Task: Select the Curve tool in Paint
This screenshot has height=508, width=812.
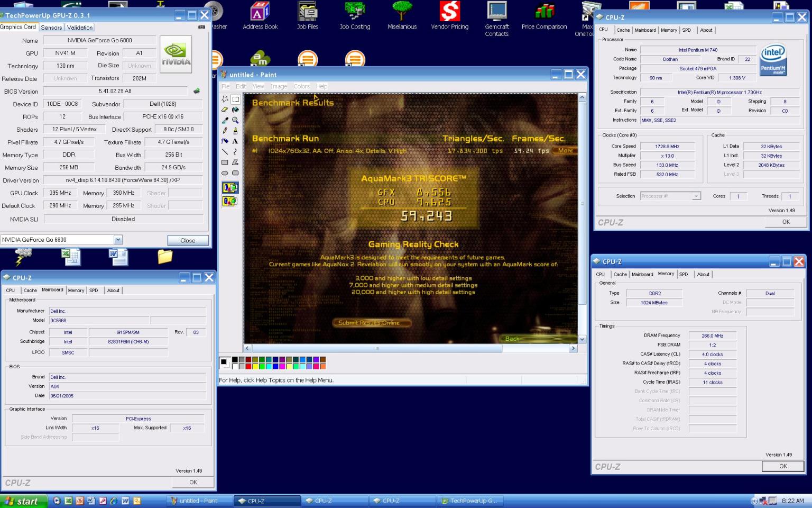Action: (235, 151)
